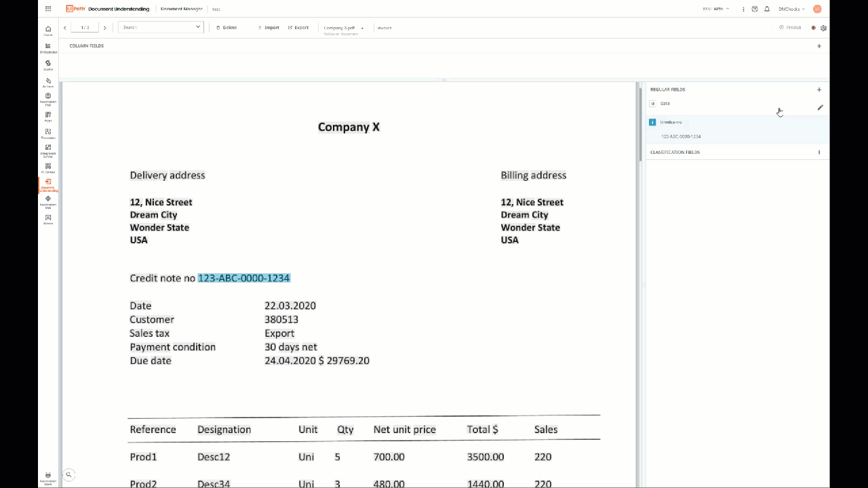
Task: Add a new regular field
Action: tap(819, 89)
